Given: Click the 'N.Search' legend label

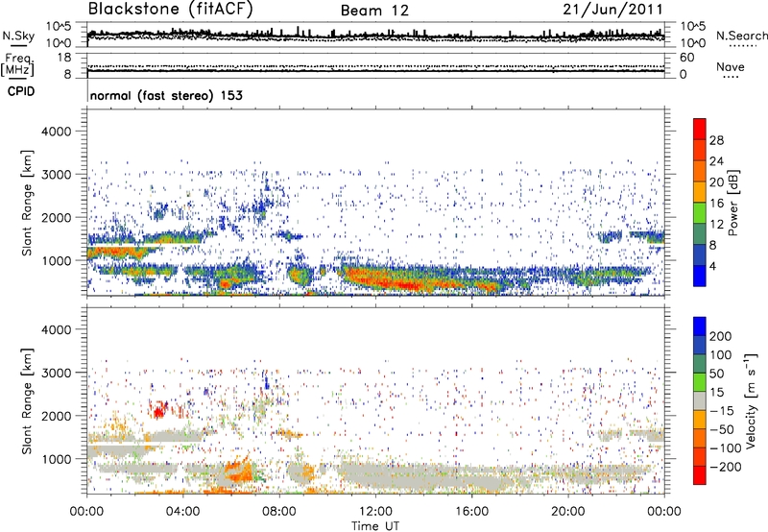Looking at the screenshot, I should point(742,36).
